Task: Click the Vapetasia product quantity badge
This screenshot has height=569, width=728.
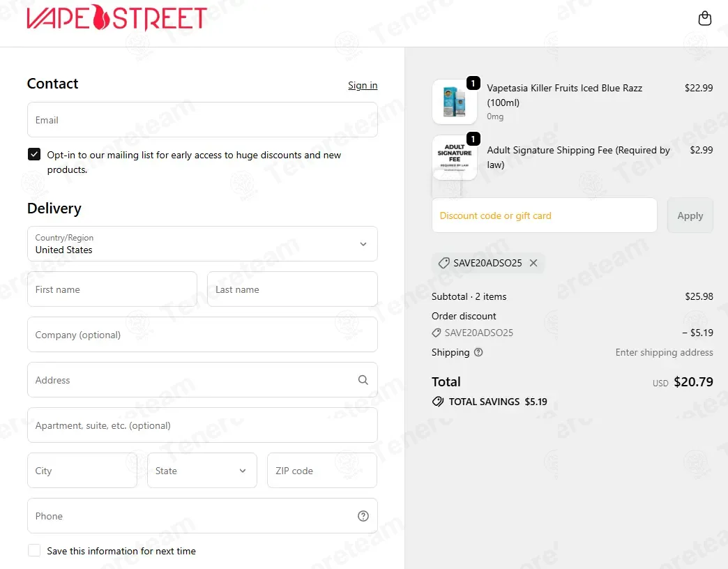Action: point(473,83)
